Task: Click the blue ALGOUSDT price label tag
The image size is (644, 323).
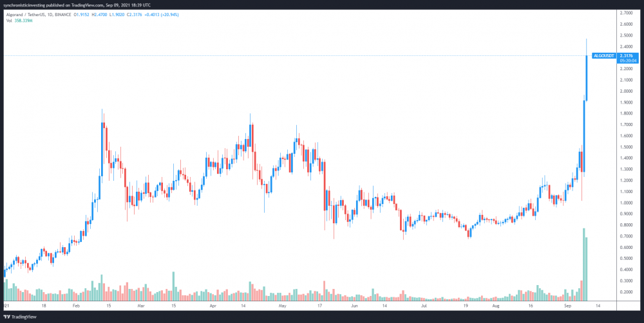Action: [x=604, y=56]
